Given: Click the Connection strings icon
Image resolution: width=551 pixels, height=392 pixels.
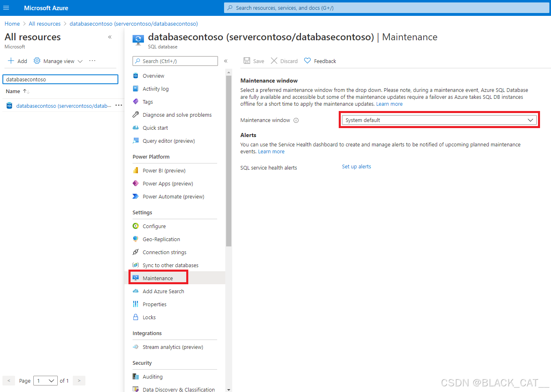Looking at the screenshot, I should point(136,252).
